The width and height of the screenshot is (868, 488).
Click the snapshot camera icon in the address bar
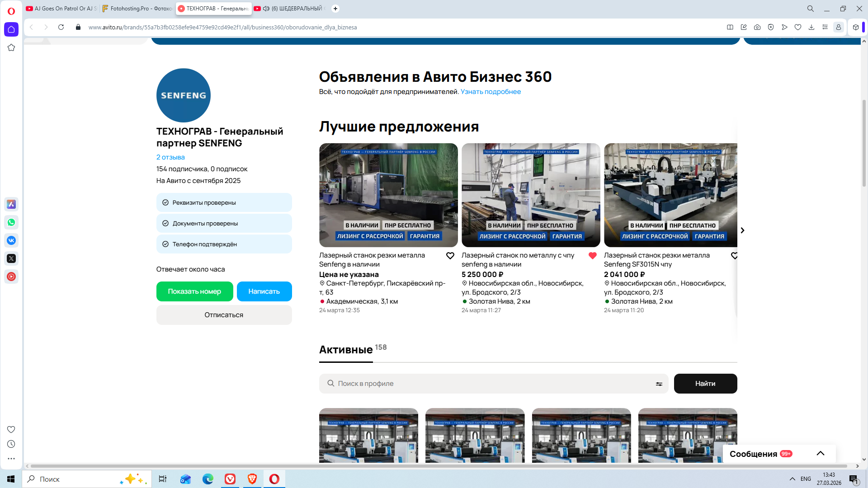pos(757,27)
